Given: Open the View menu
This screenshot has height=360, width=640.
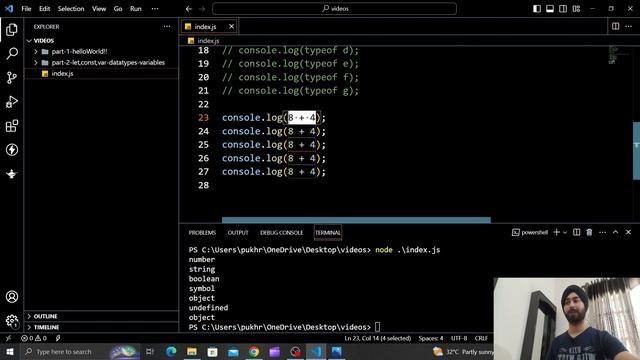Looking at the screenshot, I should coord(99,9).
